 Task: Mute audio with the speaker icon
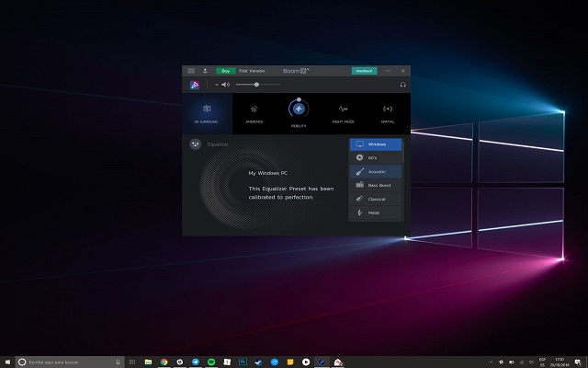click(225, 85)
